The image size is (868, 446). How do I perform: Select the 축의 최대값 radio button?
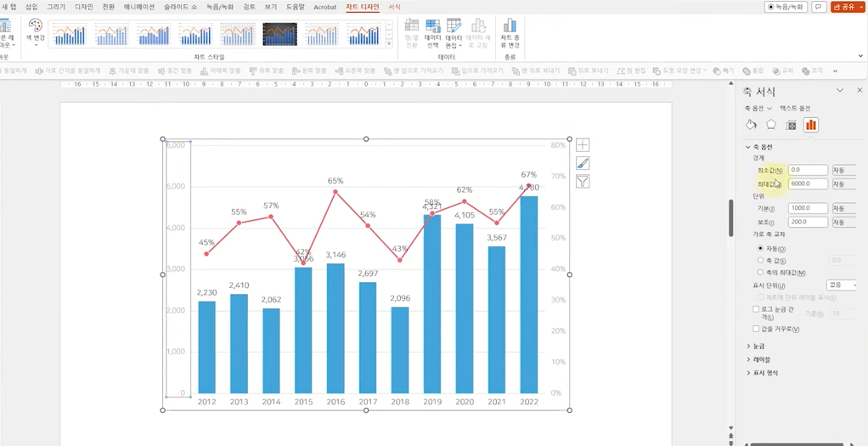[761, 272]
